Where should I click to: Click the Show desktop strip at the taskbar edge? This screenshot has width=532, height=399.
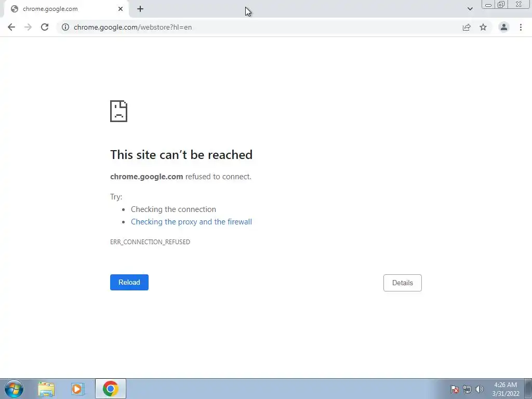pos(528,389)
